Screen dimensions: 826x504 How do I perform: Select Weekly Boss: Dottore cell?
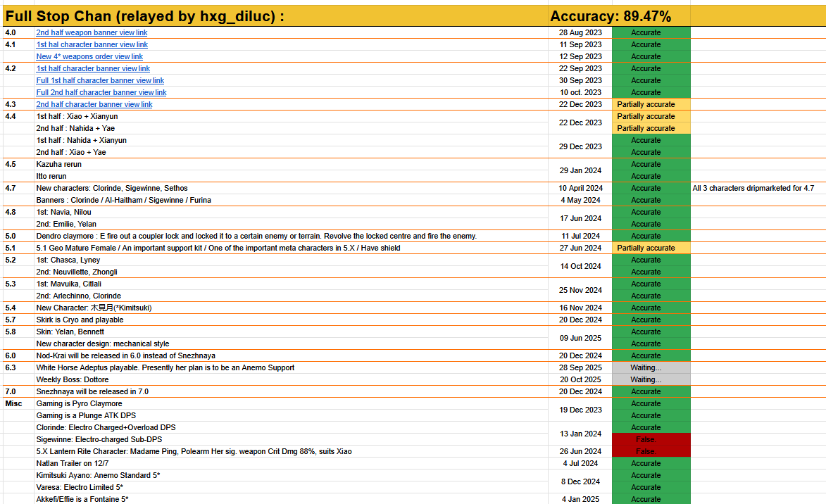click(x=291, y=379)
